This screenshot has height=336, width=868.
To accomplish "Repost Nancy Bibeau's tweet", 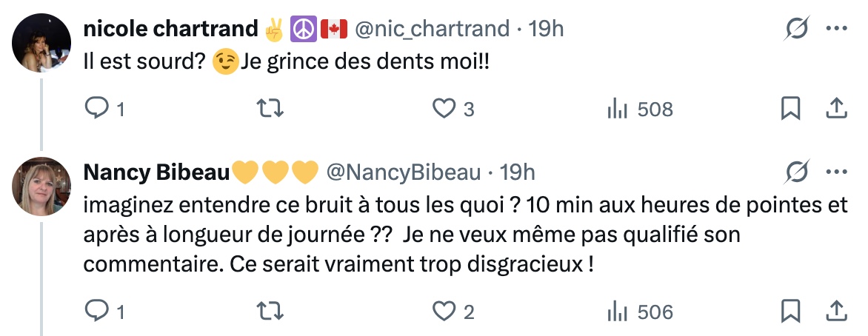I will (270, 312).
